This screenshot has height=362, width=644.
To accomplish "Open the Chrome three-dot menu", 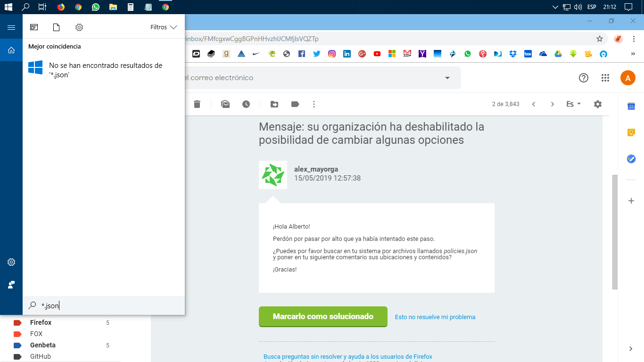I will (634, 39).
